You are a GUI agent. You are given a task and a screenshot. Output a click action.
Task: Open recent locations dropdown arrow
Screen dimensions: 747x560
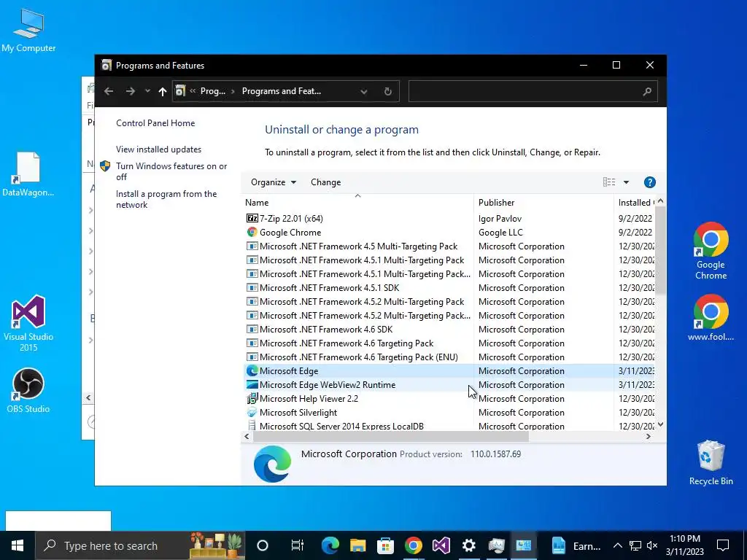point(147,91)
